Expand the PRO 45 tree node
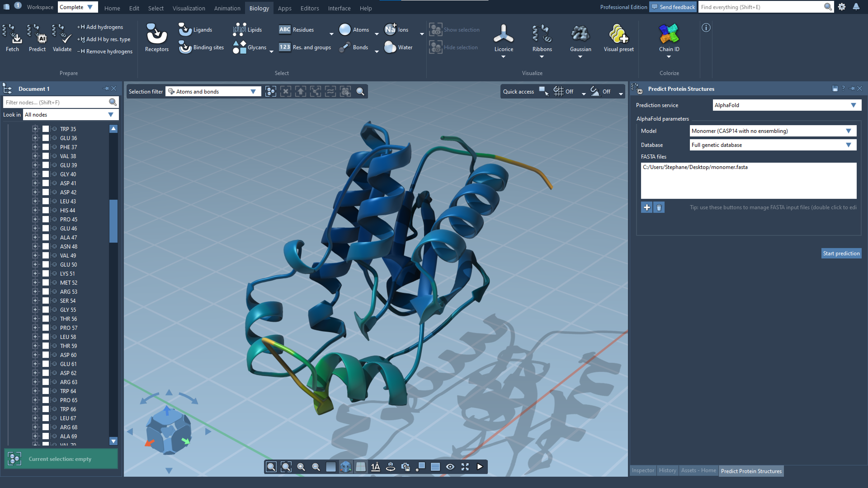Screen dimensions: 868x488 pos(35,219)
